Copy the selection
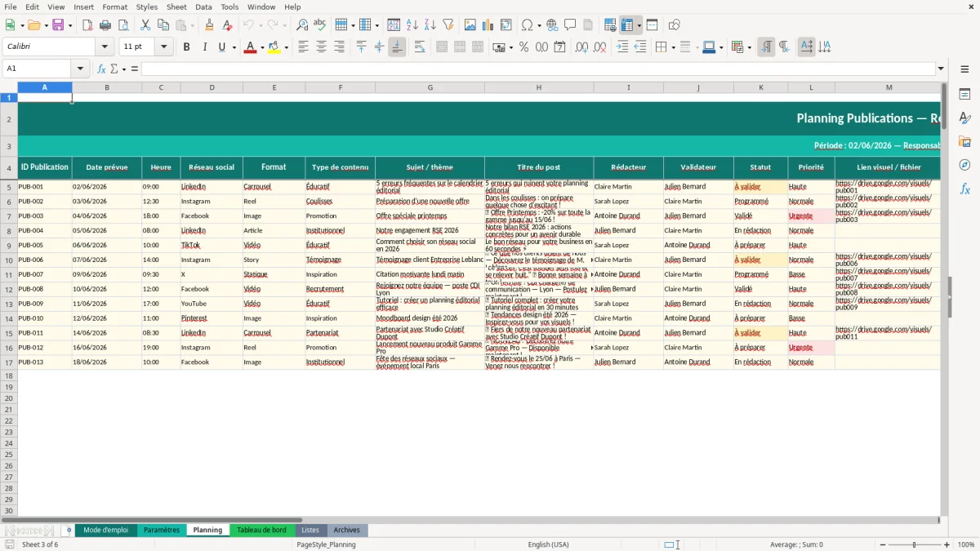Viewport: 980px width, 551px height. [x=163, y=25]
